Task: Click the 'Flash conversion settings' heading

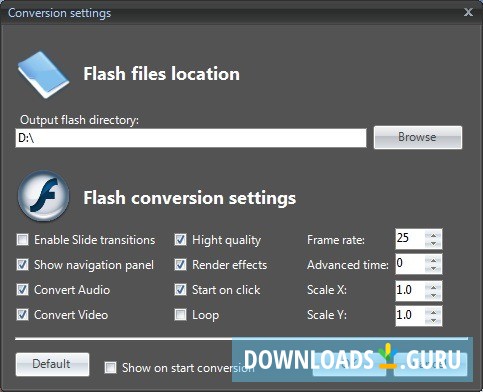Action: coord(189,198)
